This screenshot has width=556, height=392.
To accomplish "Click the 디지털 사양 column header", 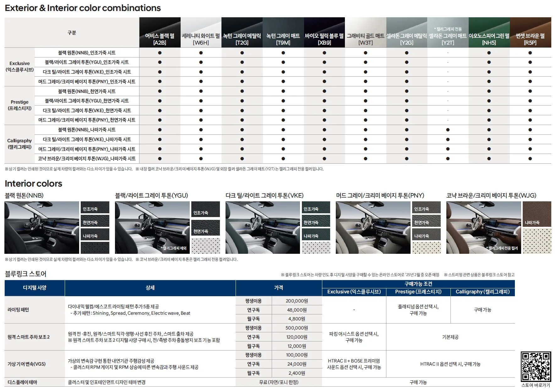I will tap(35, 288).
